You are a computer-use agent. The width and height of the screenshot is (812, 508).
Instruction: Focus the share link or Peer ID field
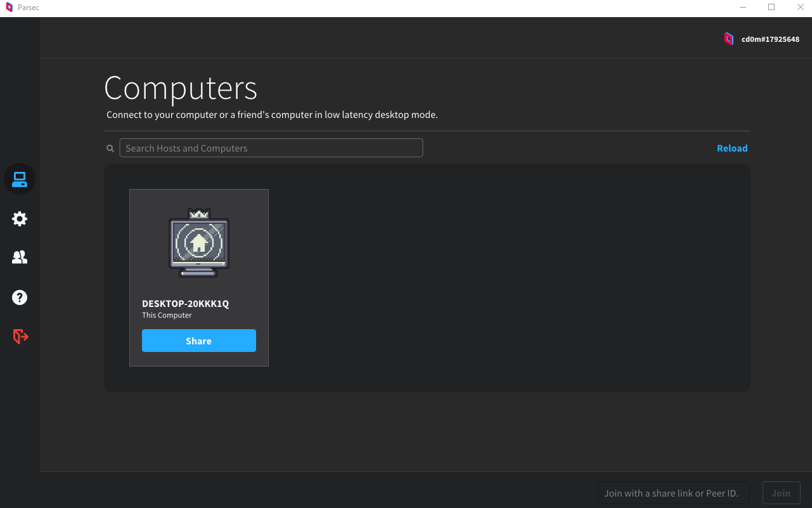(x=673, y=493)
